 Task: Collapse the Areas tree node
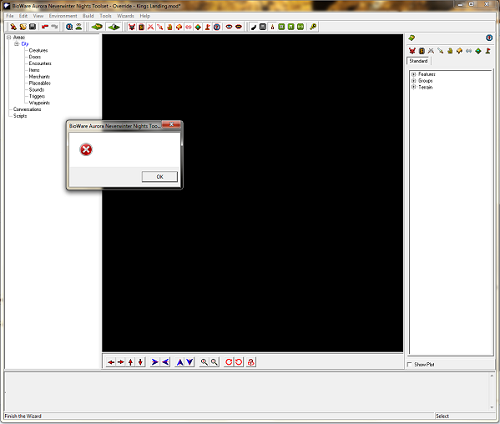[9, 37]
